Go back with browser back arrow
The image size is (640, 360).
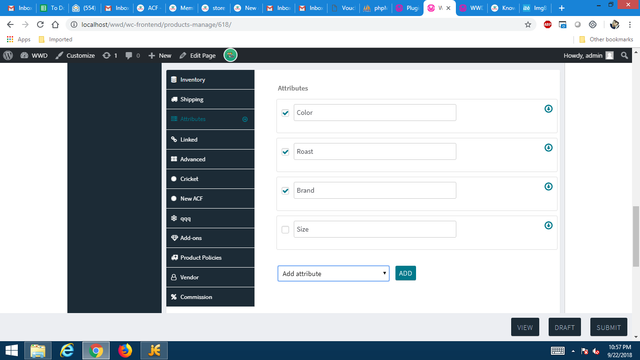click(10, 24)
